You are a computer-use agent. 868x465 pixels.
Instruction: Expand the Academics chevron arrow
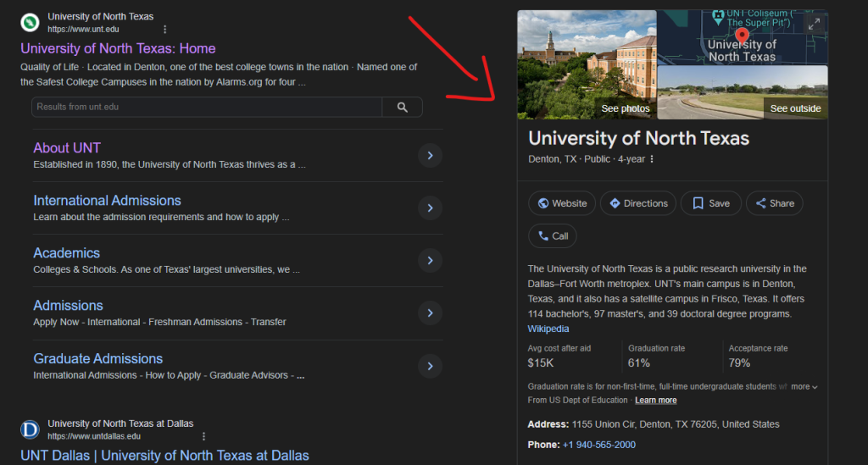pos(430,260)
